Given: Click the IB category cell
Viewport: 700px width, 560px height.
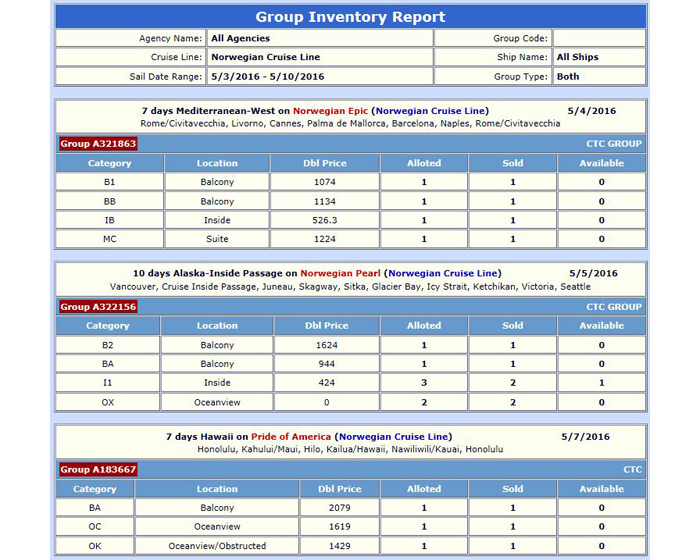Looking at the screenshot, I should (109, 220).
